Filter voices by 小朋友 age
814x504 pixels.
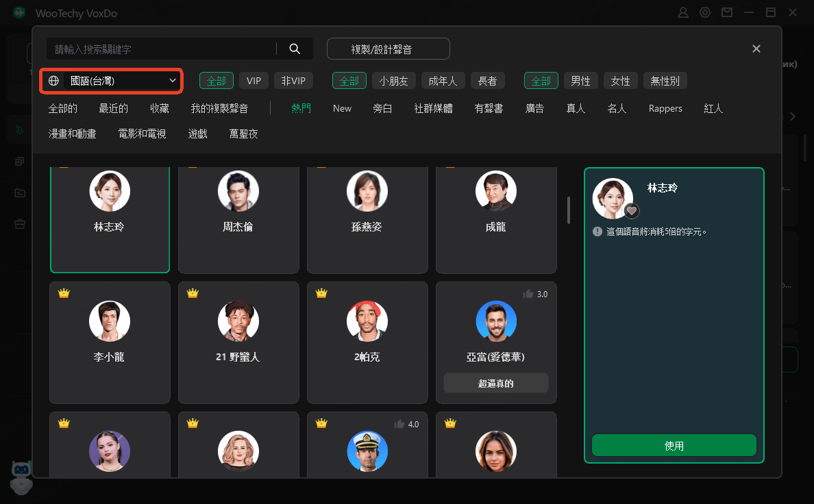pos(393,81)
